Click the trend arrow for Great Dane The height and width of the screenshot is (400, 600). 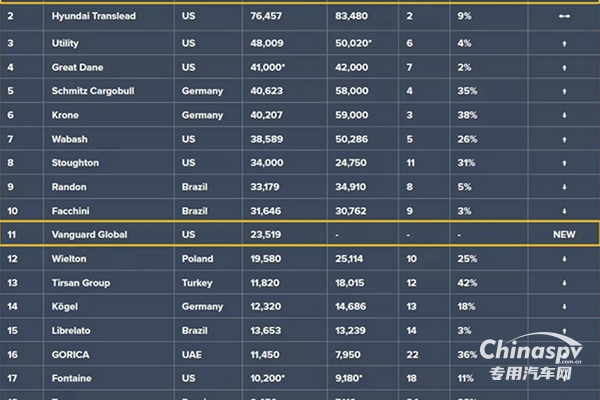tap(565, 68)
